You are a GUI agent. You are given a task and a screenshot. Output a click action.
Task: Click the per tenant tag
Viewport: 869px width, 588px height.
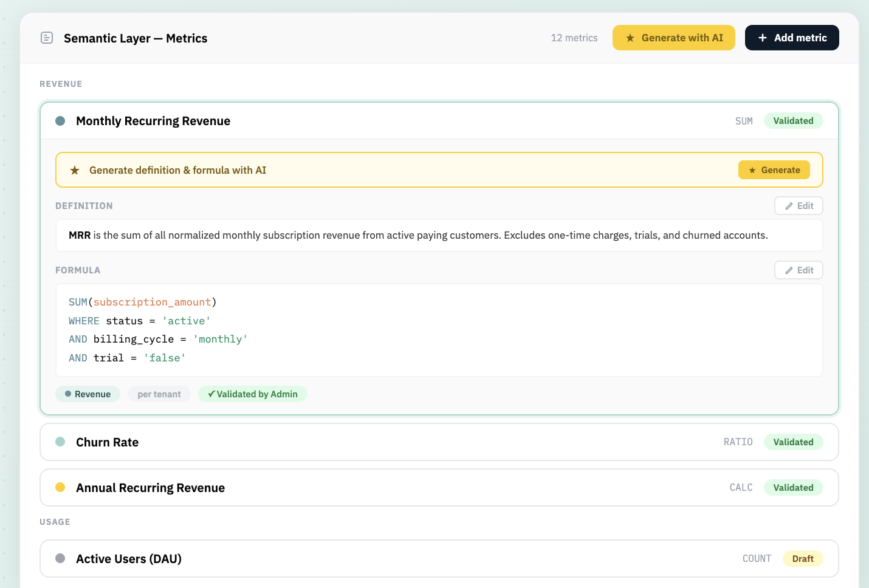159,394
